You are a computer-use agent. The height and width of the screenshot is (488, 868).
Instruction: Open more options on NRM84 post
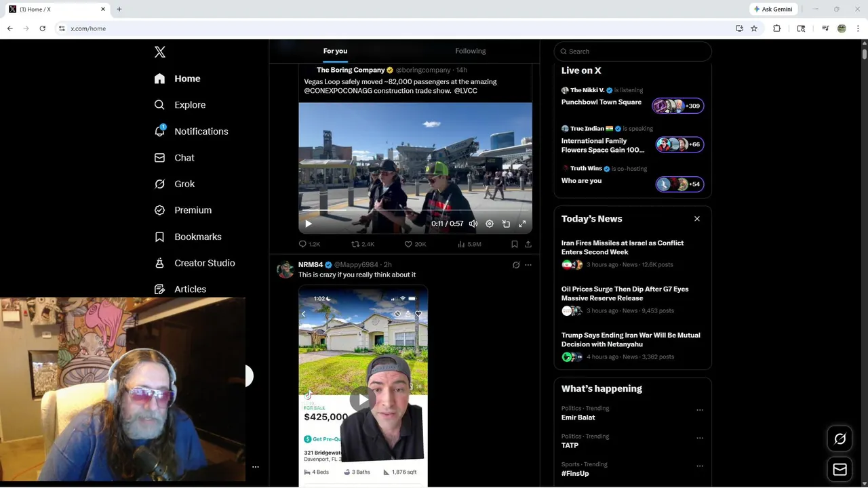click(528, 265)
